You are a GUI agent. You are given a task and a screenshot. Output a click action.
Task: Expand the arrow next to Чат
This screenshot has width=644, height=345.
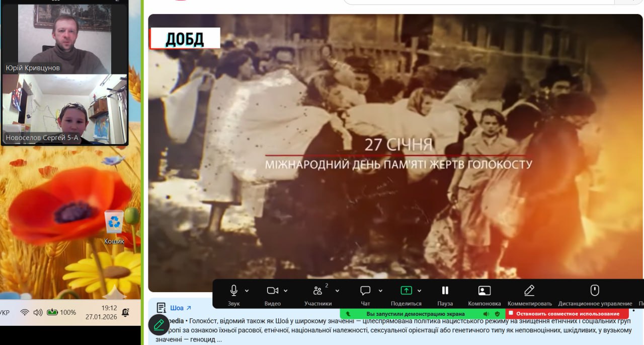(x=380, y=291)
